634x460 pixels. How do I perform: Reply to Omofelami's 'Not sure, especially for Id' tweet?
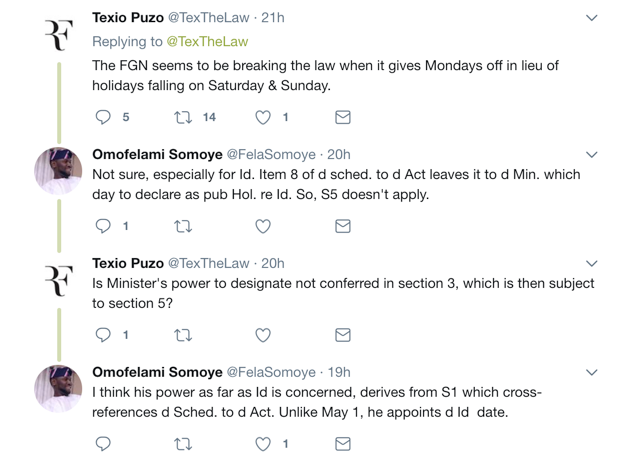103,226
